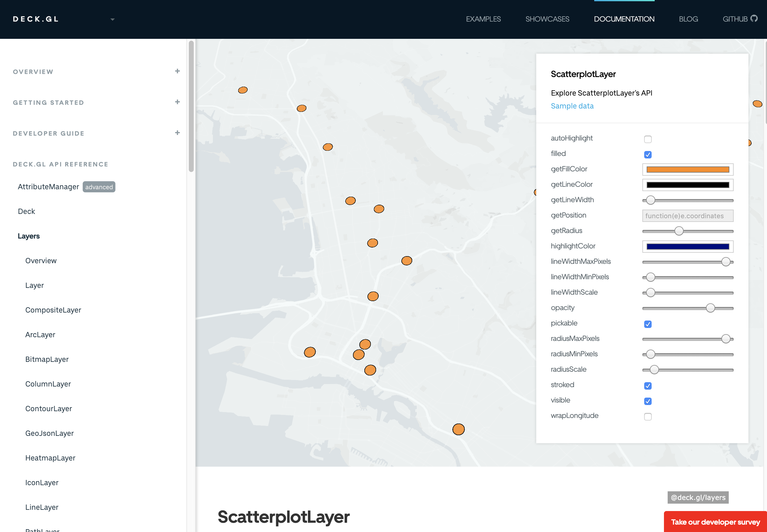Click the getPosition function input field
767x532 pixels.
click(x=687, y=216)
